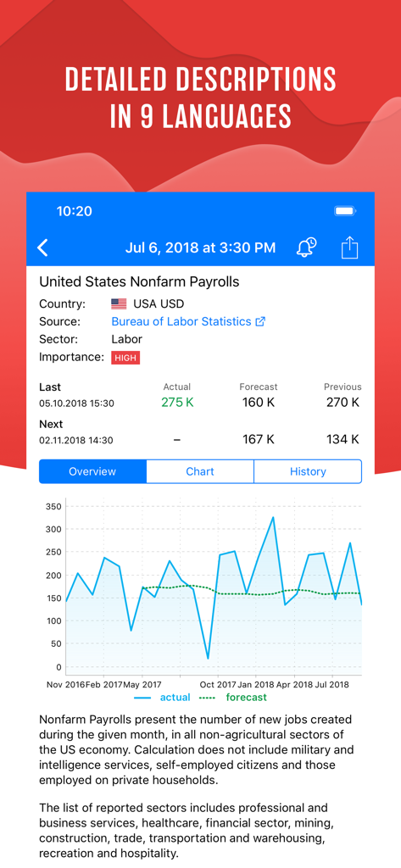Tap the 'Forecast' column header

tap(259, 387)
